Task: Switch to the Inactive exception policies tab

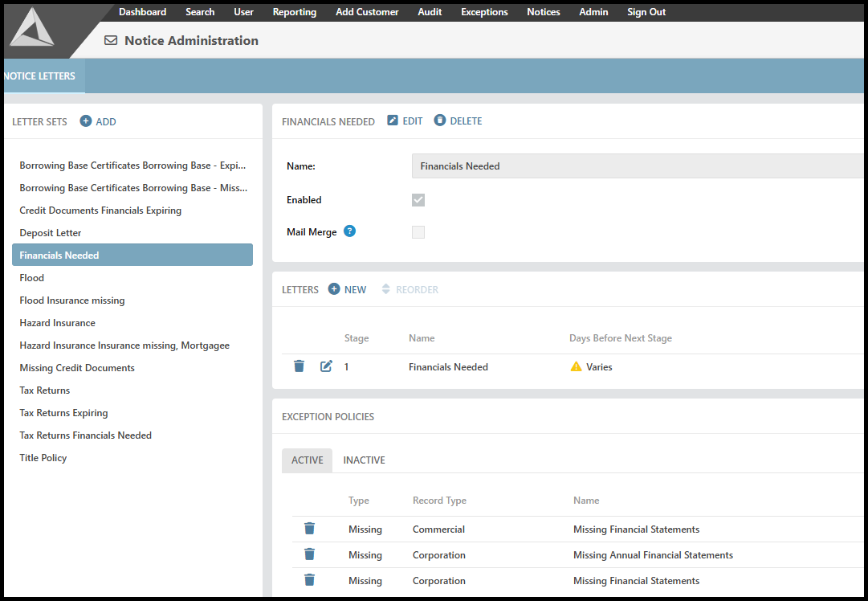Action: [x=364, y=460]
